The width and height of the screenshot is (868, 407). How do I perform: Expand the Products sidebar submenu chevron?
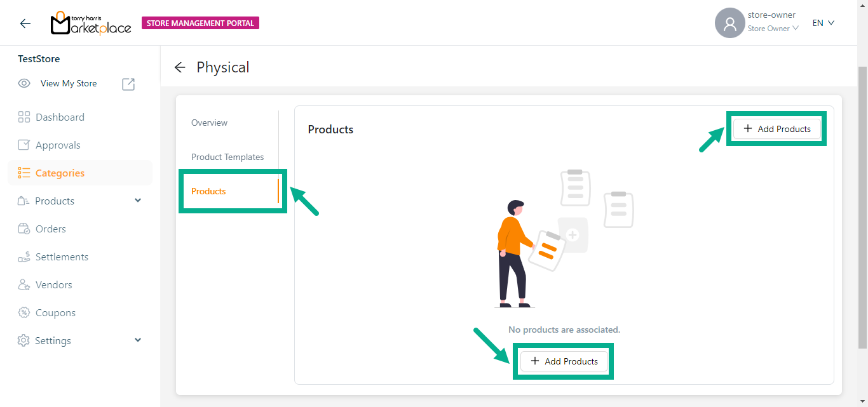pyautogui.click(x=138, y=201)
